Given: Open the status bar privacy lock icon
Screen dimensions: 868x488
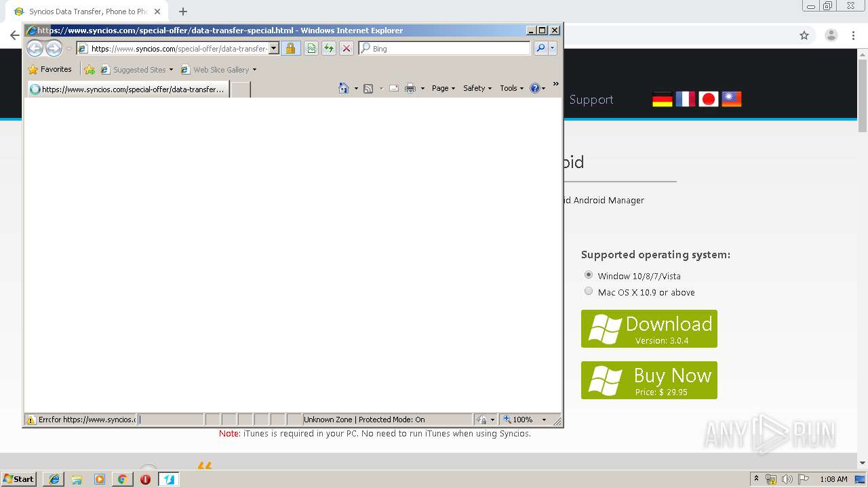Looking at the screenshot, I should 481,420.
